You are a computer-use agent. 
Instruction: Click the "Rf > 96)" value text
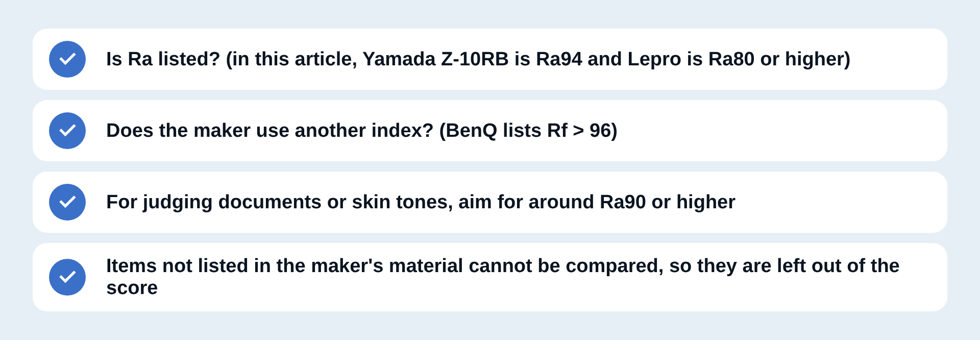coord(582,131)
